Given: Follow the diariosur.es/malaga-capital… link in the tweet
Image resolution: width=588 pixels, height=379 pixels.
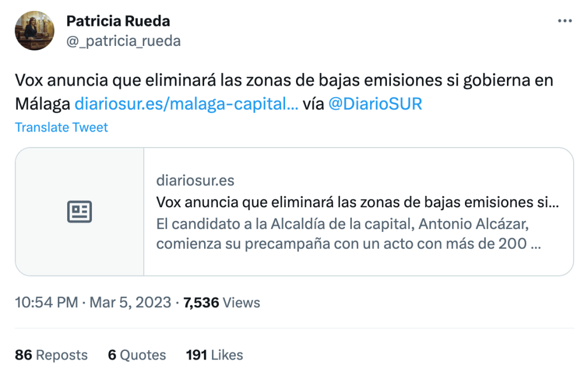Looking at the screenshot, I should 186,104.
